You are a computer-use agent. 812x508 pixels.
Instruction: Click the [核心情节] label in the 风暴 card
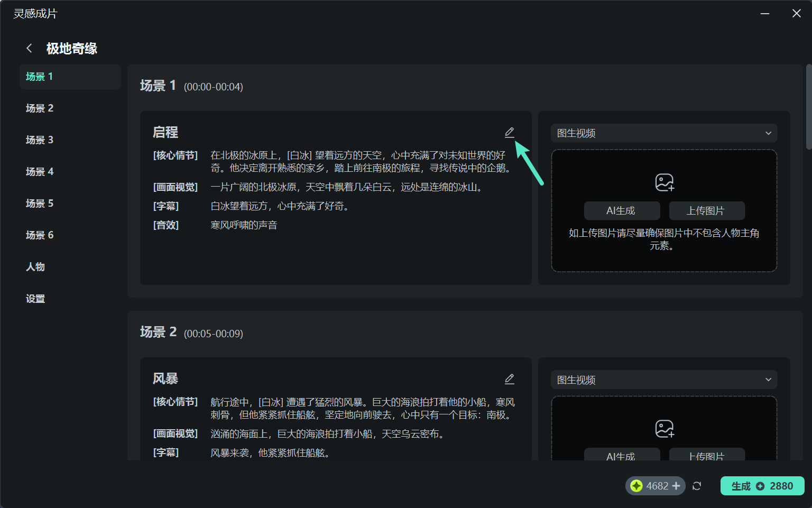(x=176, y=402)
